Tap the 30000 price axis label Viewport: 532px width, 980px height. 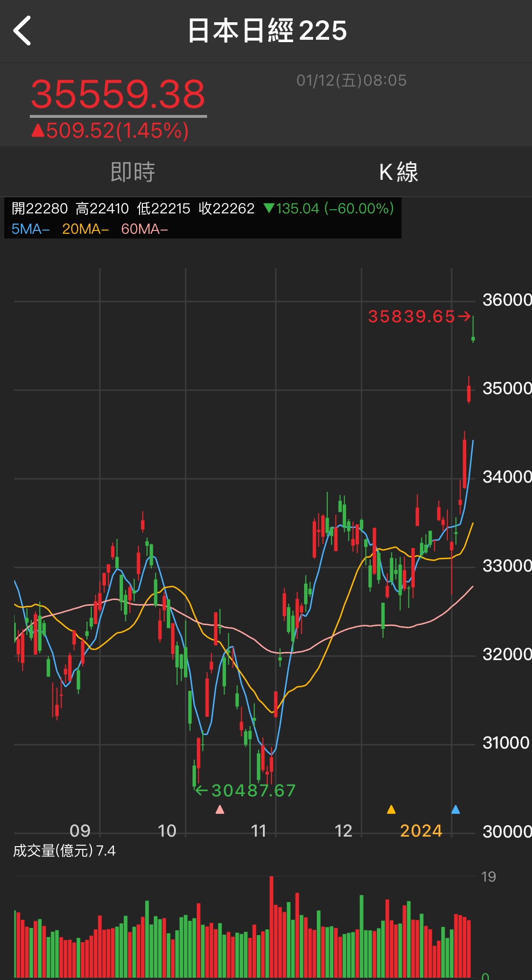coord(507,832)
